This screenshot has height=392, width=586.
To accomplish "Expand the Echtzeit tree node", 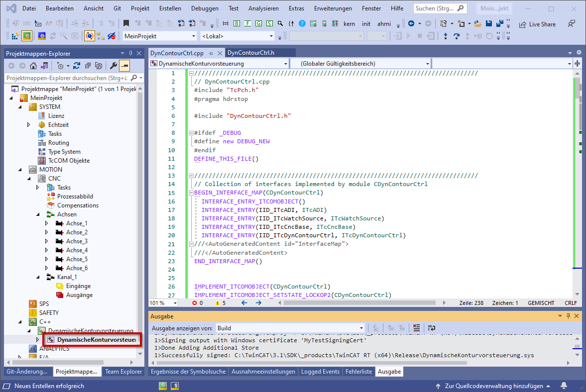I will click(29, 125).
